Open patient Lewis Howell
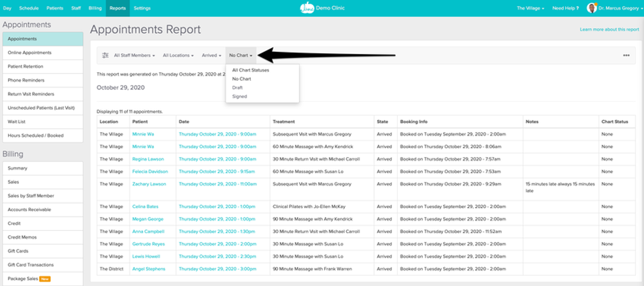The image size is (644, 286). [146, 256]
